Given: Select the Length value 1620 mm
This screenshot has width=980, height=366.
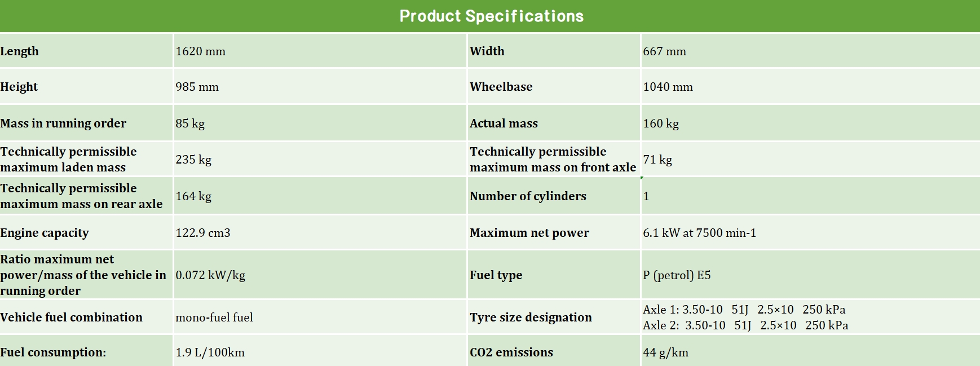Looking at the screenshot, I should coord(200,51).
